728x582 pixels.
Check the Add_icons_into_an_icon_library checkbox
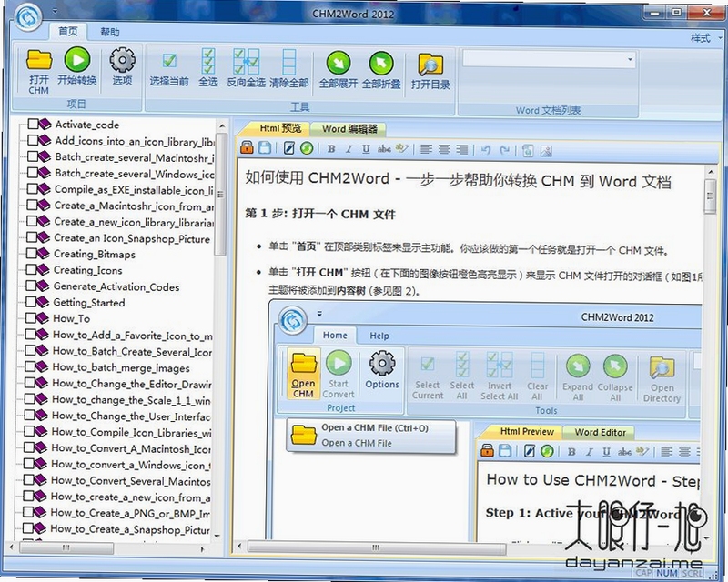tap(33, 140)
